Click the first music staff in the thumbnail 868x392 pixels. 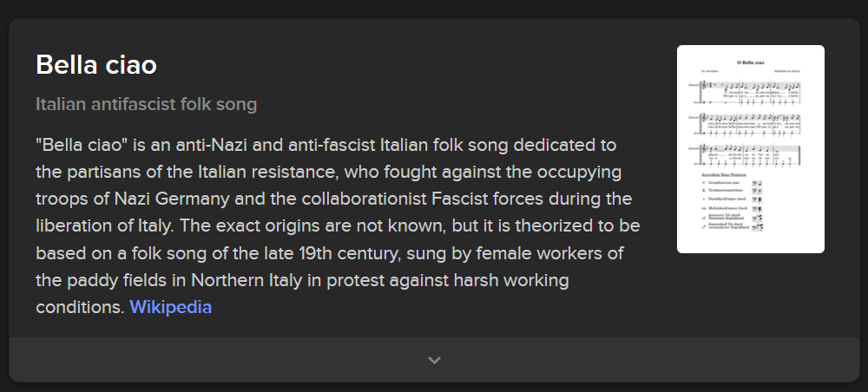pos(750,89)
